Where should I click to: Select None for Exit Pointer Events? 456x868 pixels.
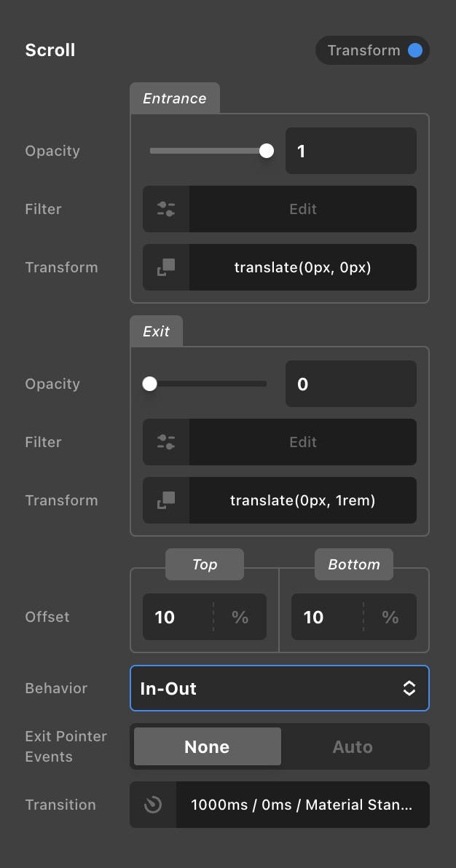207,746
